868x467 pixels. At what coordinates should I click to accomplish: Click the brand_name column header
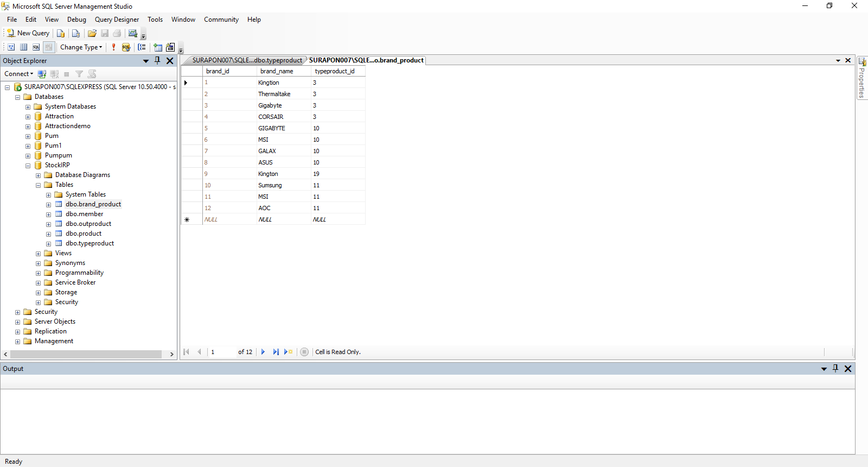[x=283, y=71]
